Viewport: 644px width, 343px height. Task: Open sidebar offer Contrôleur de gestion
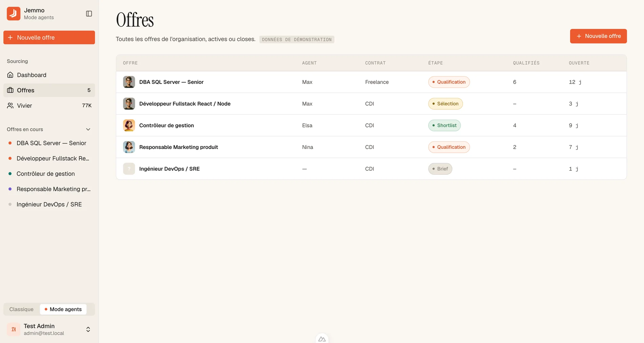pyautogui.click(x=49, y=174)
